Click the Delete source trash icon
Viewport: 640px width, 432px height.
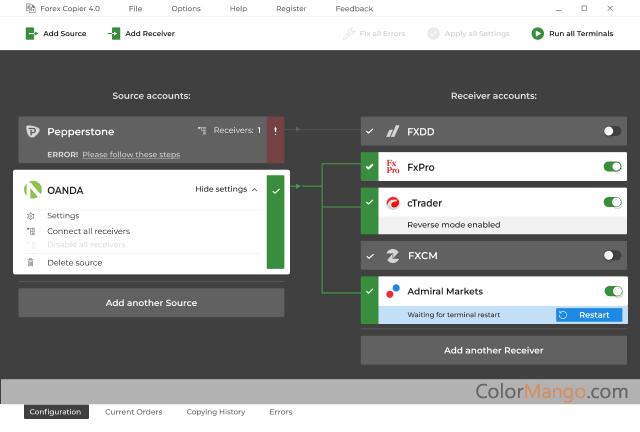coord(30,263)
